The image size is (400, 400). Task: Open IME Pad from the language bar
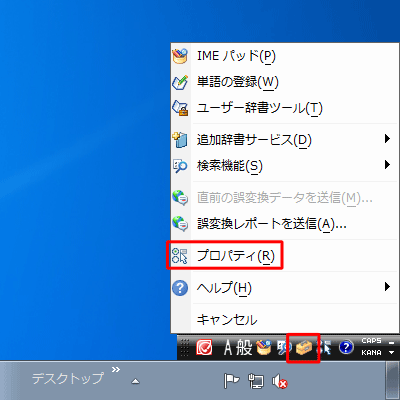pos(264,348)
